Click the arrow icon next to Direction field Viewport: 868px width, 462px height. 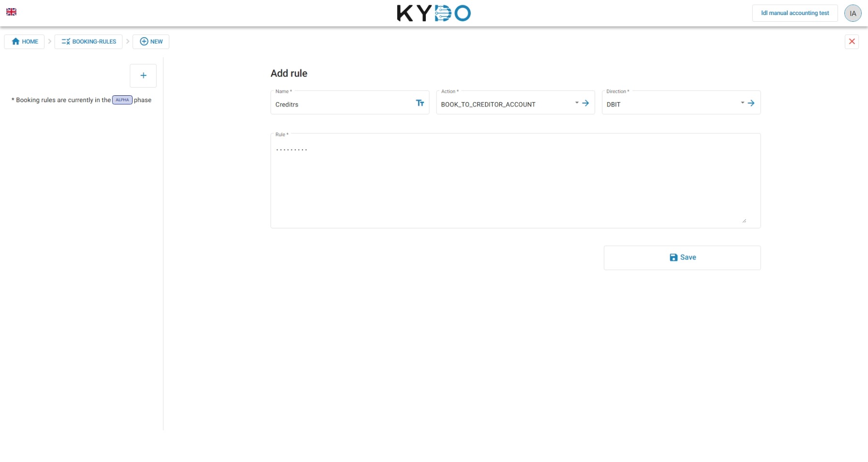point(751,103)
